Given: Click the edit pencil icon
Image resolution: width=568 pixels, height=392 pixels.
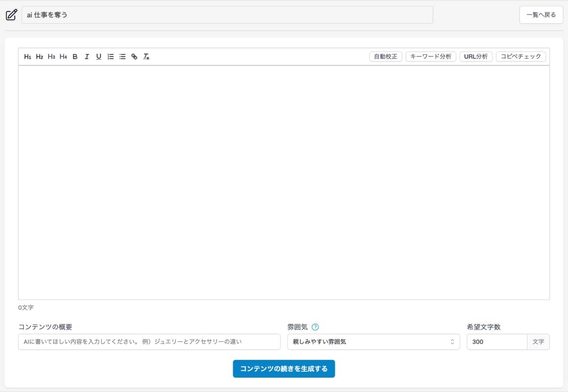Looking at the screenshot, I should point(10,15).
